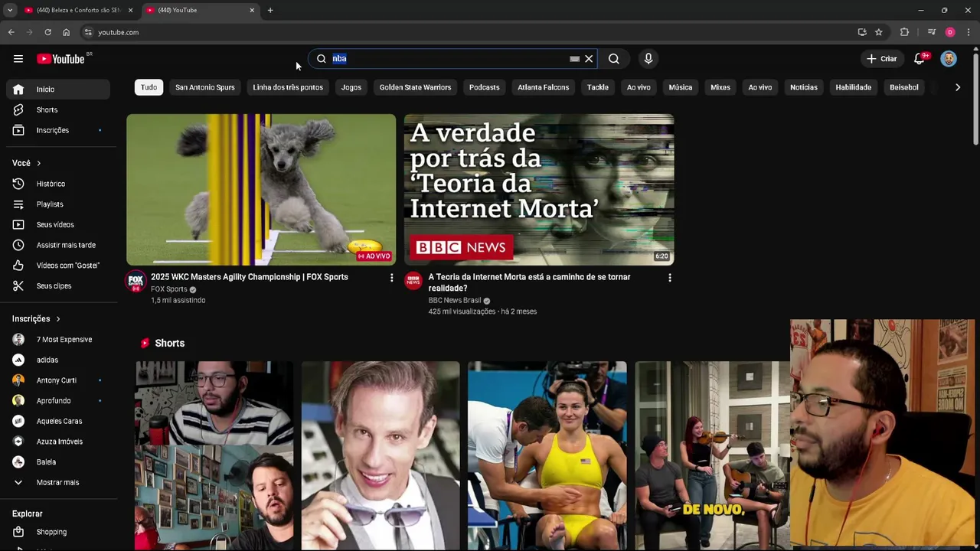Select the Tackle filter chip
980x551 pixels.
click(x=598, y=87)
